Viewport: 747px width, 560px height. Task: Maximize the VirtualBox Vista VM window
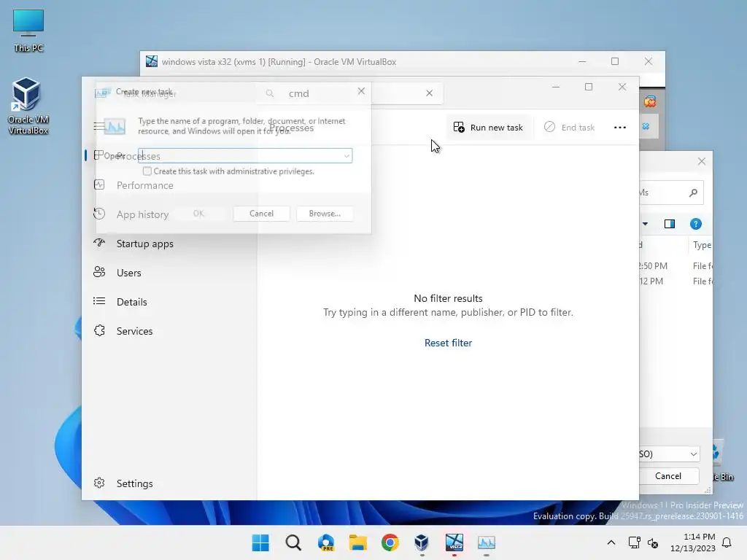click(615, 61)
